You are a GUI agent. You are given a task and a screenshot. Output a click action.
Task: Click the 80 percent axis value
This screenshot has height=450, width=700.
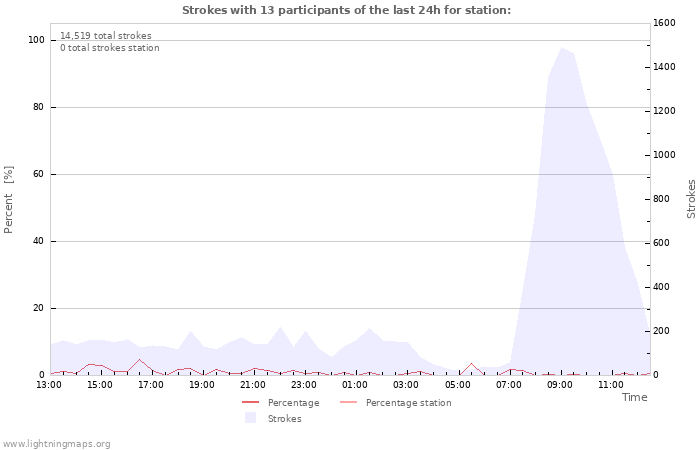coord(38,107)
